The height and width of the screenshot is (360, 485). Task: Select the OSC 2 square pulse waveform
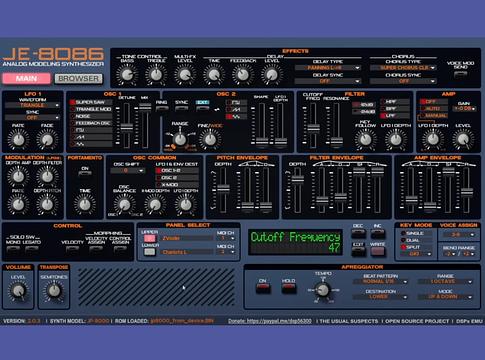(x=236, y=102)
